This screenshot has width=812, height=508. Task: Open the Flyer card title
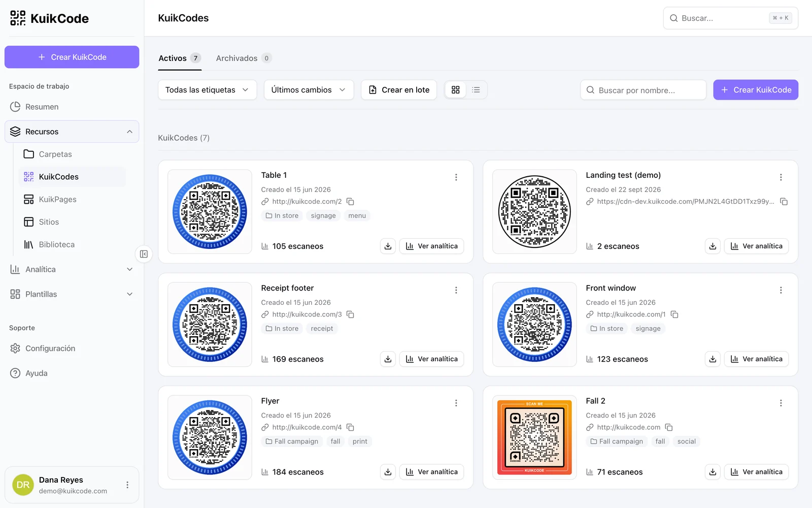(270, 401)
